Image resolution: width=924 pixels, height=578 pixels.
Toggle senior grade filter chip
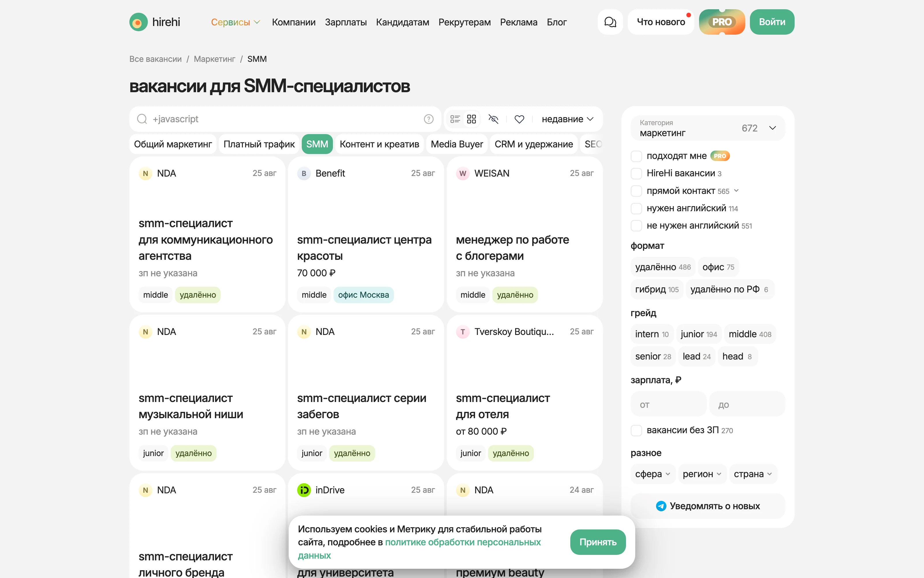coord(653,356)
